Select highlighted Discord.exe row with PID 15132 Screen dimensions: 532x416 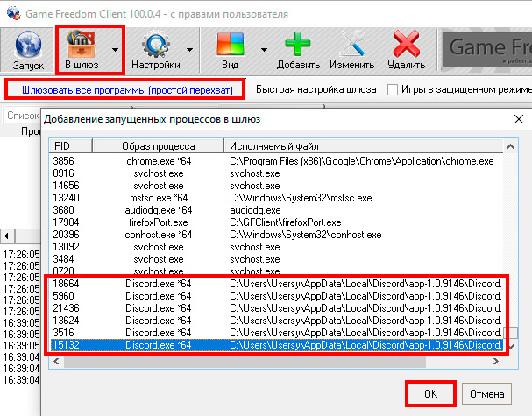[277, 345]
